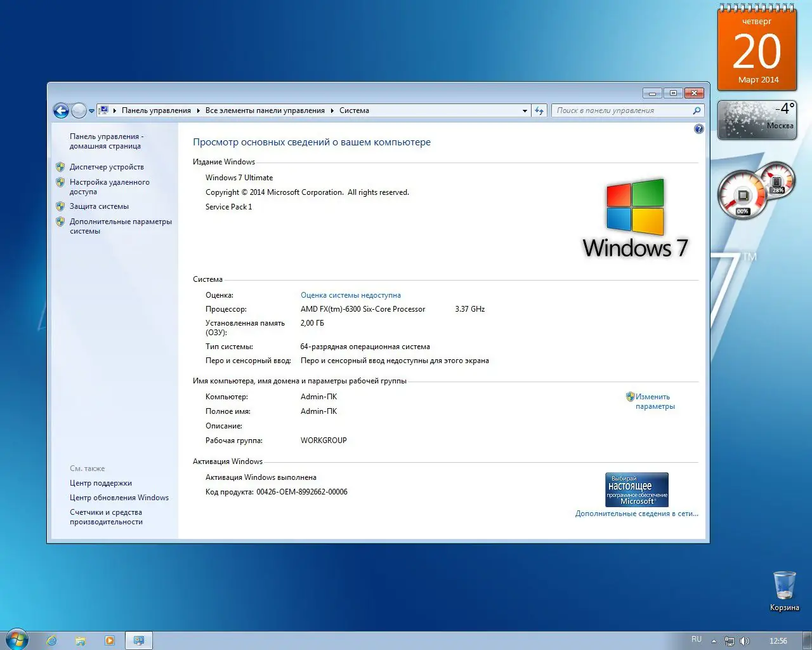Click the greyed Forward arrow button

[x=79, y=111]
